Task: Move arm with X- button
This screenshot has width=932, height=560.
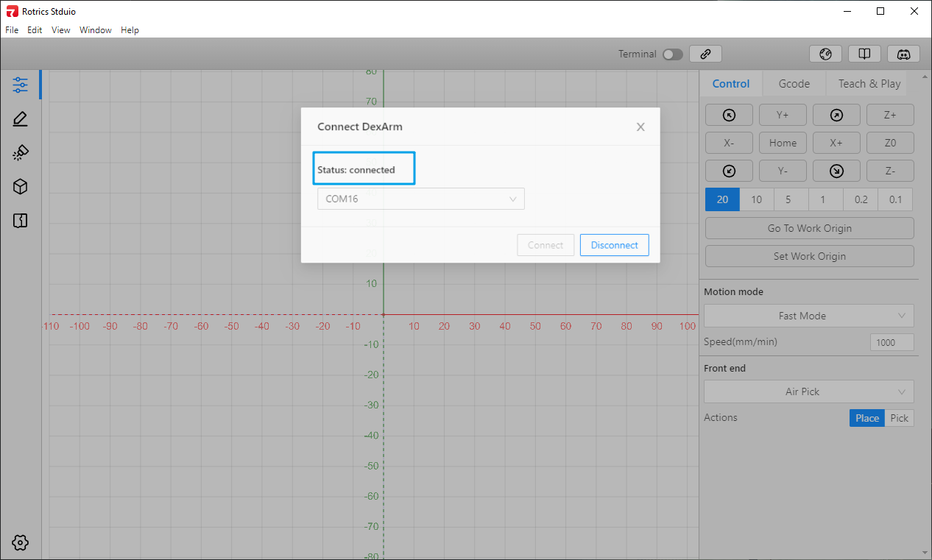Action: (x=729, y=143)
